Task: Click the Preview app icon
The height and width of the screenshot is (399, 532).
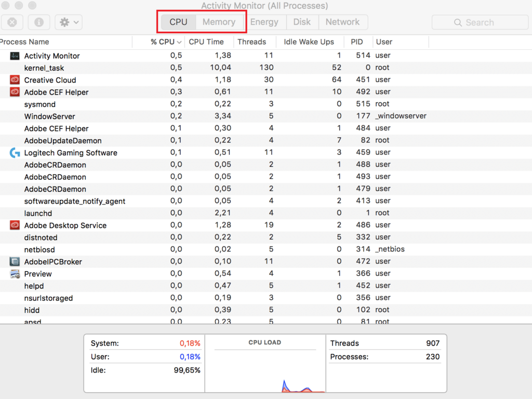Action: pyautogui.click(x=15, y=274)
